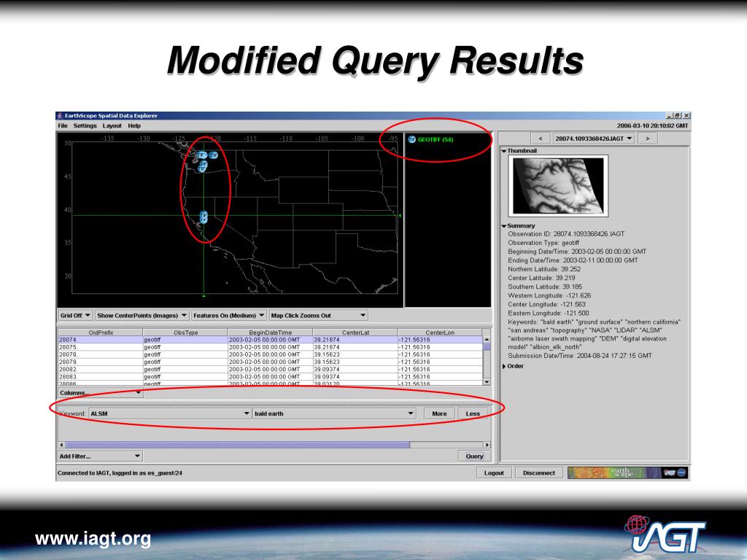Click the More keyword button
Screen dimensions: 747x560
pyautogui.click(x=439, y=413)
